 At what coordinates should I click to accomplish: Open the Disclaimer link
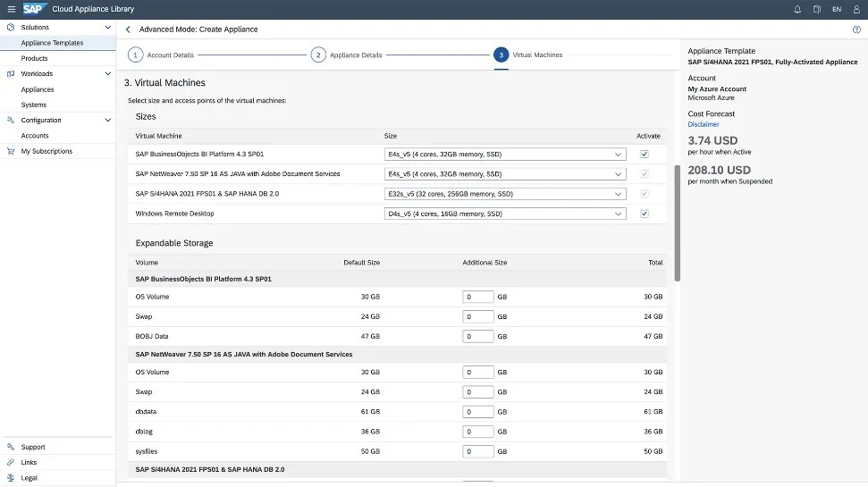(704, 124)
